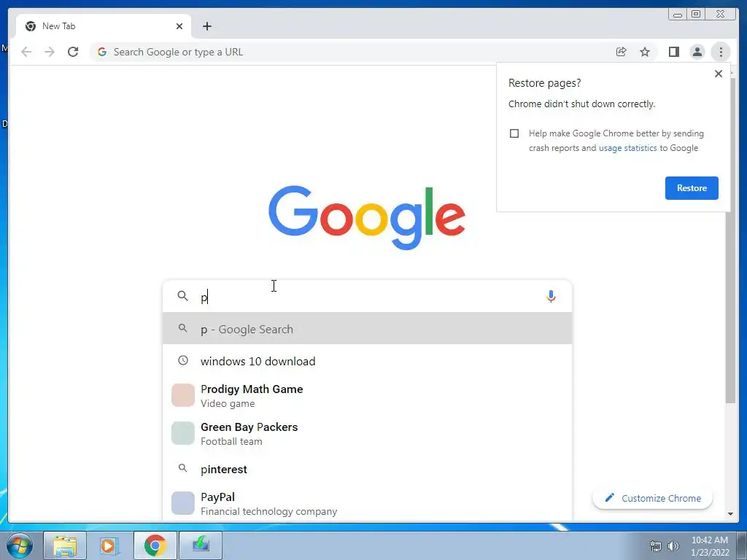The image size is (747, 560).
Task: Click the Restore button
Action: click(692, 188)
